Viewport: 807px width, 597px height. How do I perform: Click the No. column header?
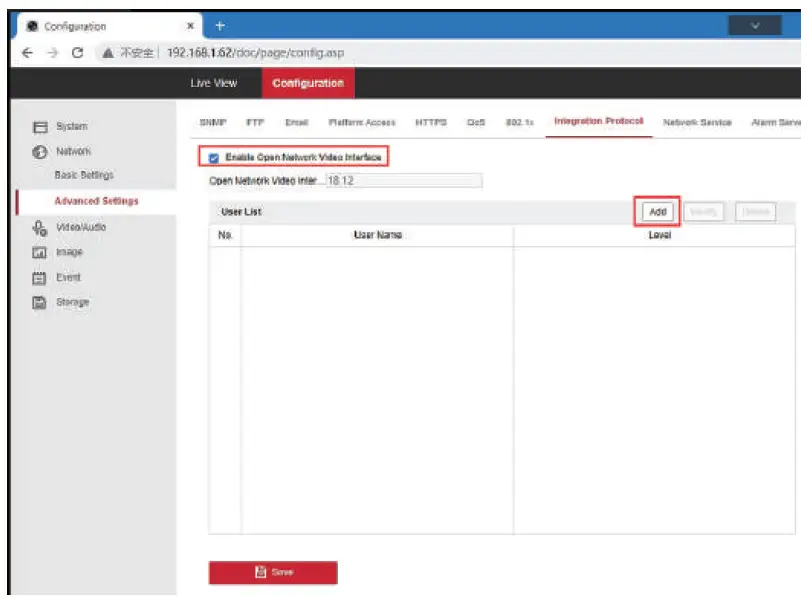[225, 235]
